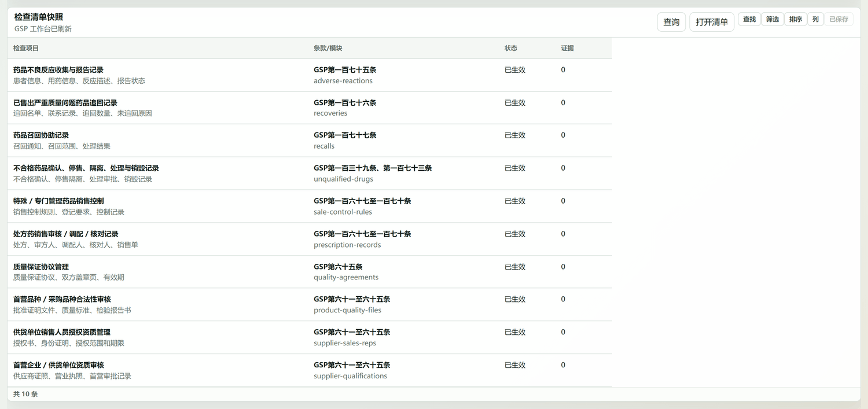
Task: Open 特殊 / 专门管理药品销售控制 item
Action: click(310, 207)
